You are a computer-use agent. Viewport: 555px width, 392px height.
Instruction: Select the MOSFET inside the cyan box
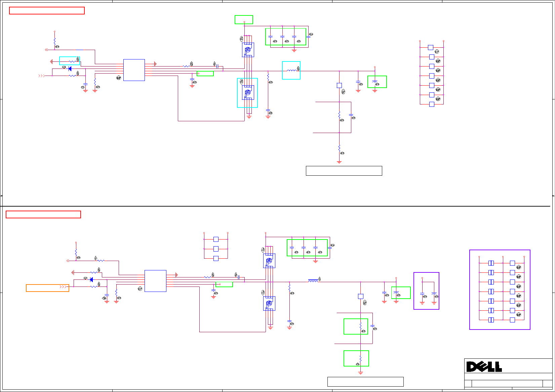248,93
